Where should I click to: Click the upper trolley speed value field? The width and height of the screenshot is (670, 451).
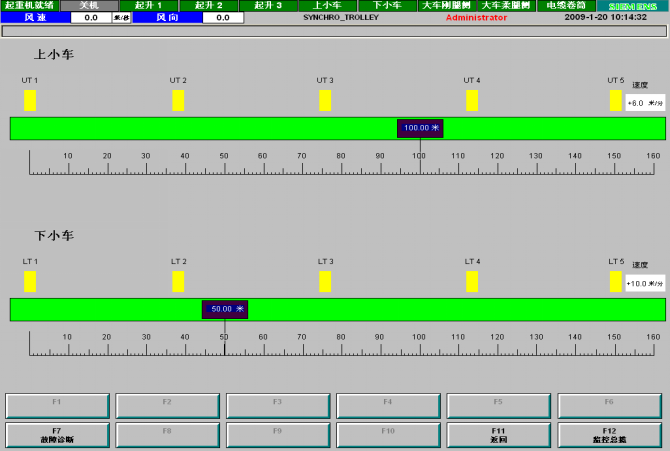click(645, 103)
